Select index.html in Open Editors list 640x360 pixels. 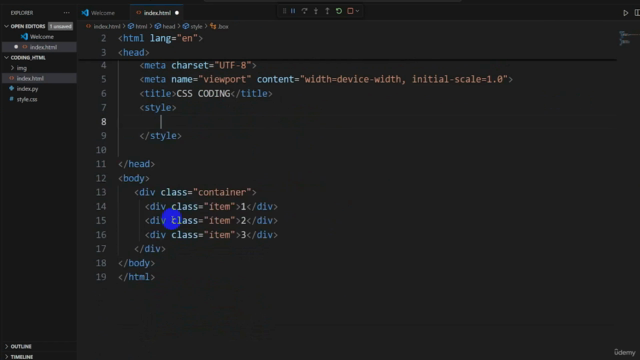click(x=43, y=47)
